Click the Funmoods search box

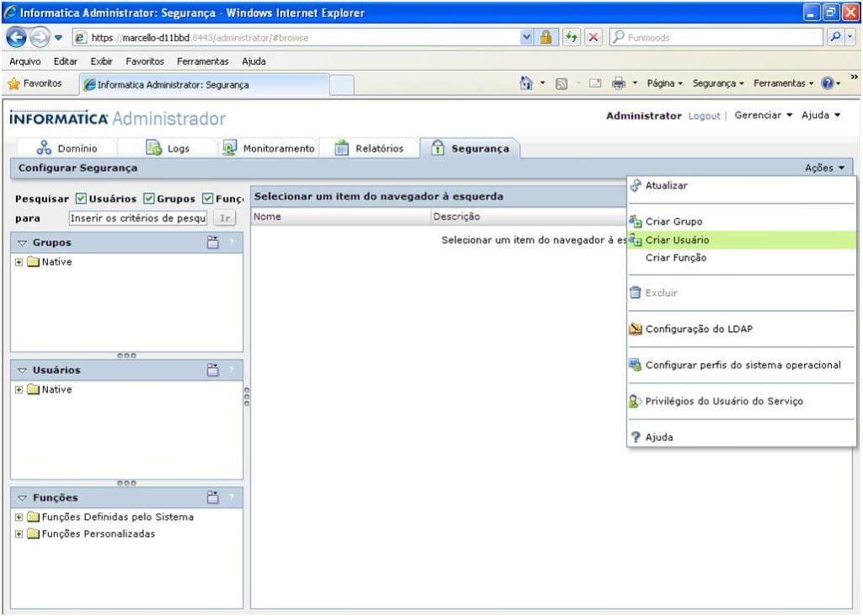[x=716, y=37]
